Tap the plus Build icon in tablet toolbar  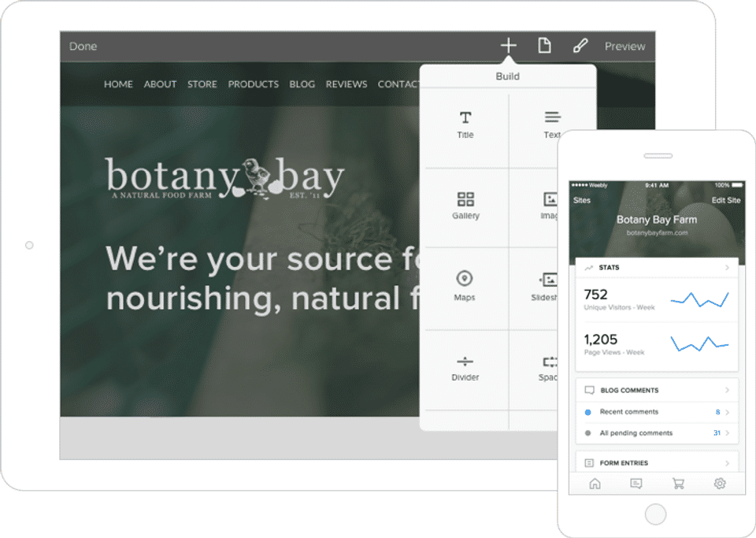pyautogui.click(x=508, y=46)
